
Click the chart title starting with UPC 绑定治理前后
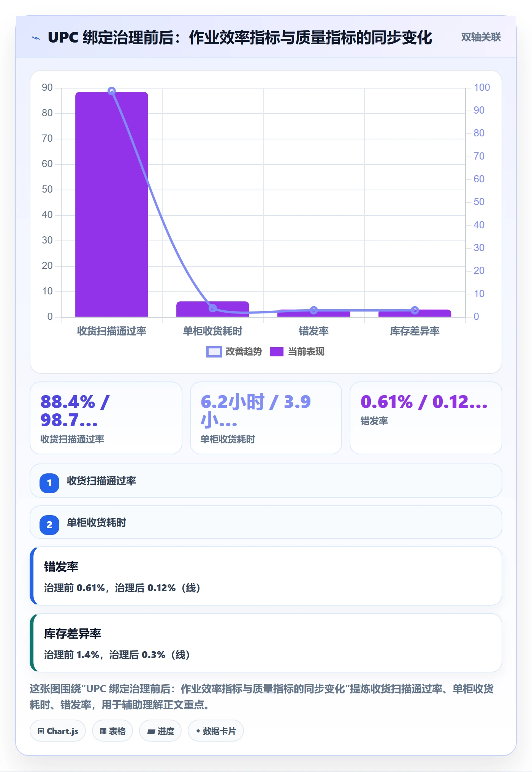[x=240, y=38]
